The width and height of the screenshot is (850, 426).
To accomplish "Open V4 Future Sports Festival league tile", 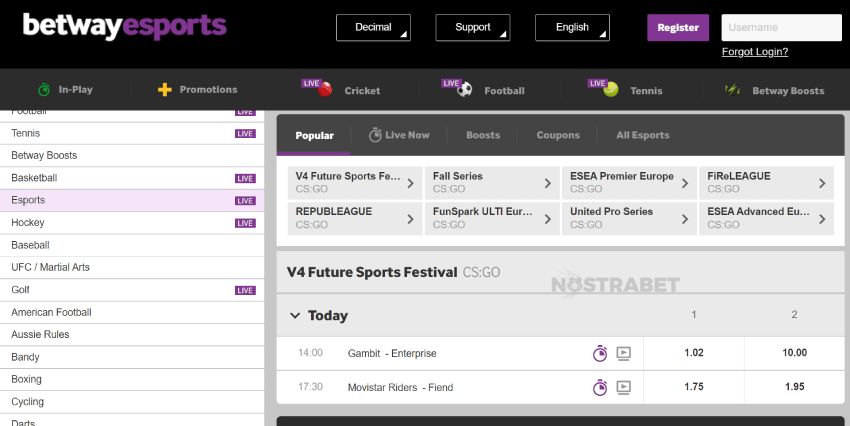I will [x=355, y=183].
